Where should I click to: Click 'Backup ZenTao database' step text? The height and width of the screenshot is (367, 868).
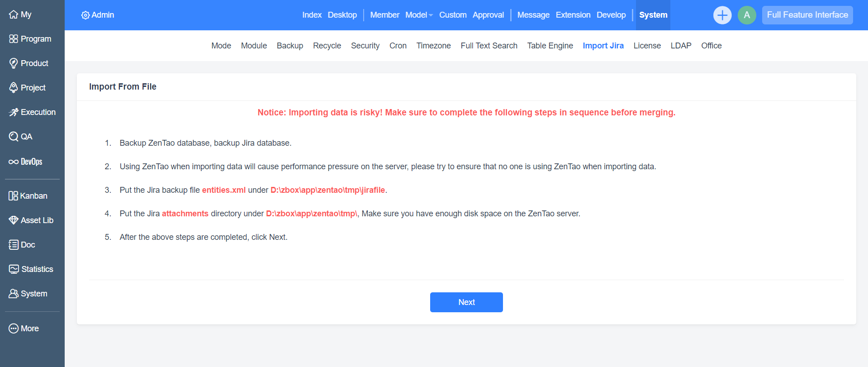pos(205,143)
